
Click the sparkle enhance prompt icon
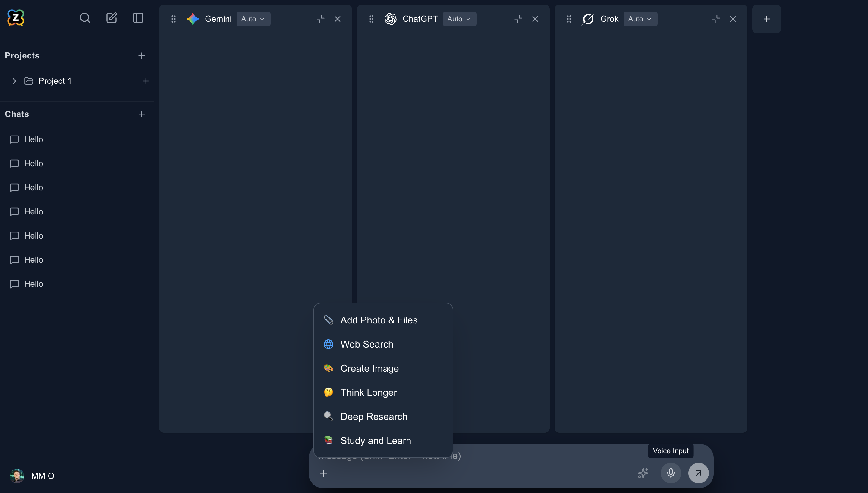(x=643, y=473)
